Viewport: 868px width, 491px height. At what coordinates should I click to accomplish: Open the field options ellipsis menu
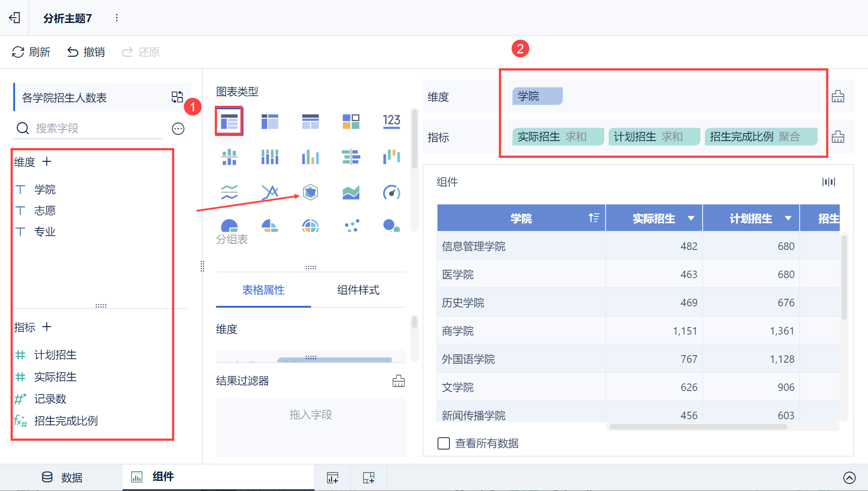point(178,129)
